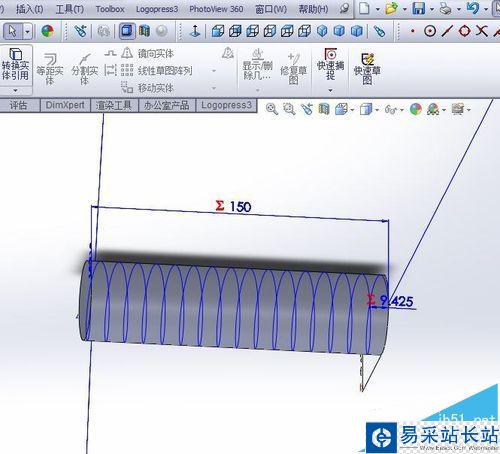Click Previous View icon in heads-up toolbar
Screen dimensions: 500x454
pyautogui.click(x=307, y=109)
